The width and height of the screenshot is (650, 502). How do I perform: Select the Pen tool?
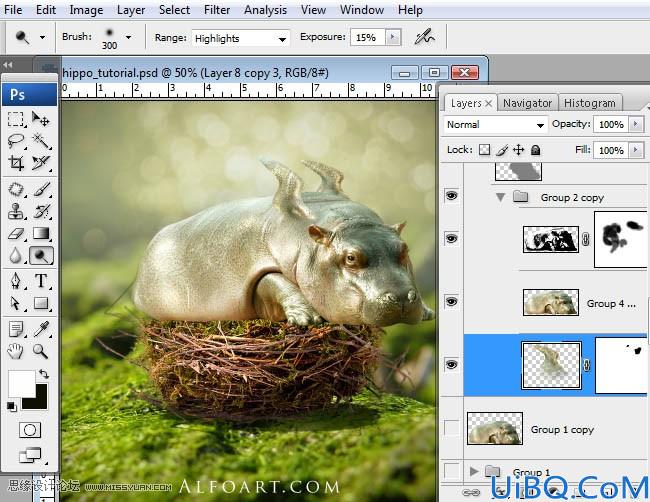[x=16, y=281]
